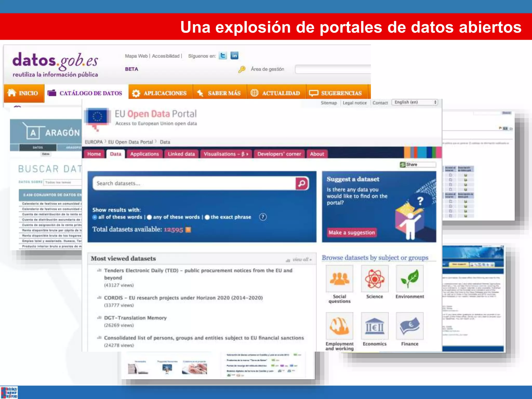Open the Legal notice link
This screenshot has height=399, width=532.
point(355,103)
